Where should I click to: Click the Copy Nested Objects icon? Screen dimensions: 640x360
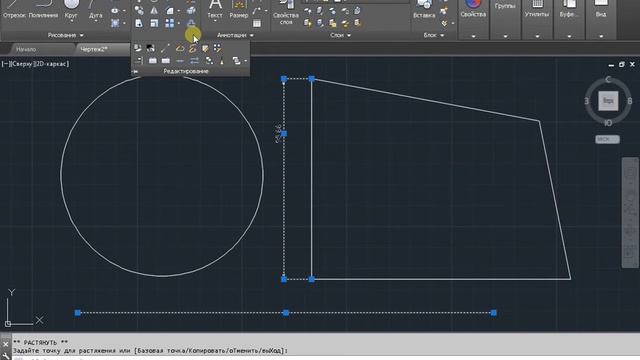pyautogui.click(x=209, y=60)
